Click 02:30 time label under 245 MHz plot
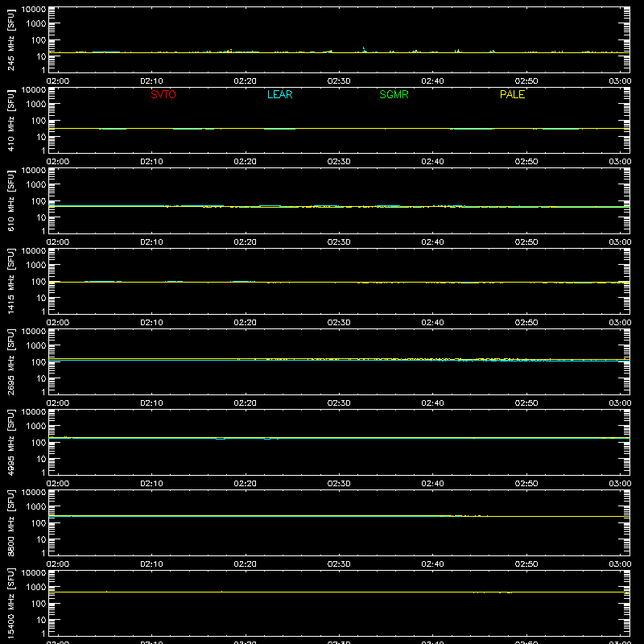 [339, 81]
